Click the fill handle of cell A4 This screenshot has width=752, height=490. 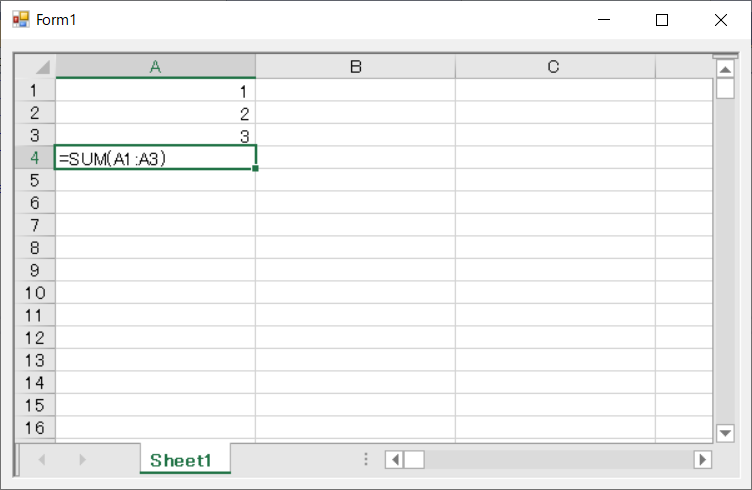[256, 169]
